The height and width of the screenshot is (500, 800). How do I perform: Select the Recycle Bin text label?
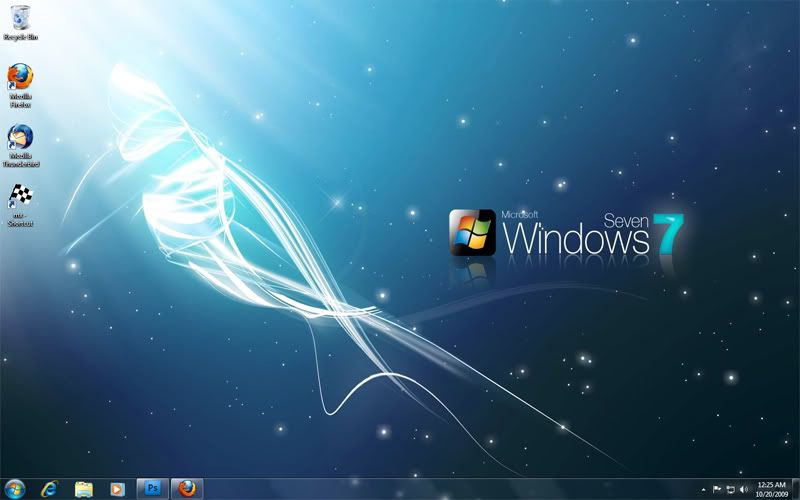pos(20,37)
